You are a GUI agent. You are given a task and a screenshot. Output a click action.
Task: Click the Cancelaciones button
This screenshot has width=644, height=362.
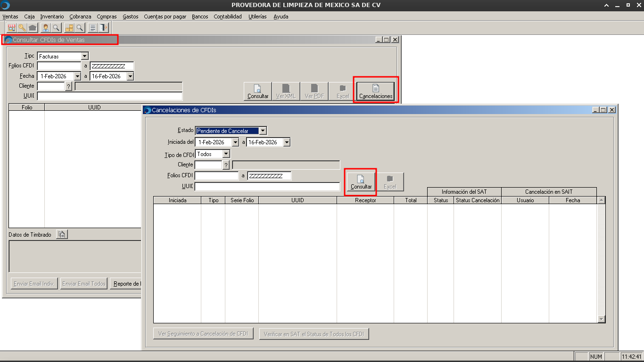tap(376, 91)
